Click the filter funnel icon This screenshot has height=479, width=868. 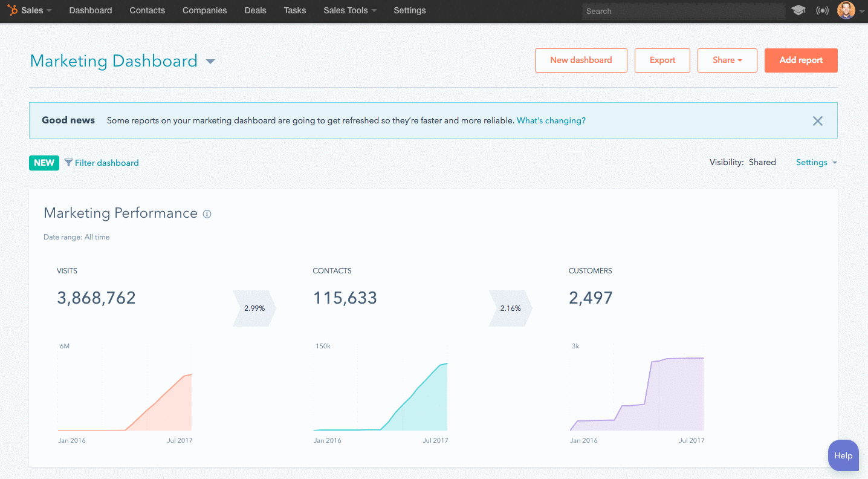coord(68,163)
